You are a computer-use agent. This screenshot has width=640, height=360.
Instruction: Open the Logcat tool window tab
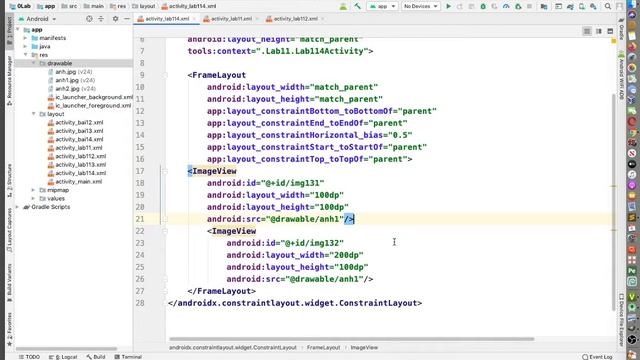point(63,357)
